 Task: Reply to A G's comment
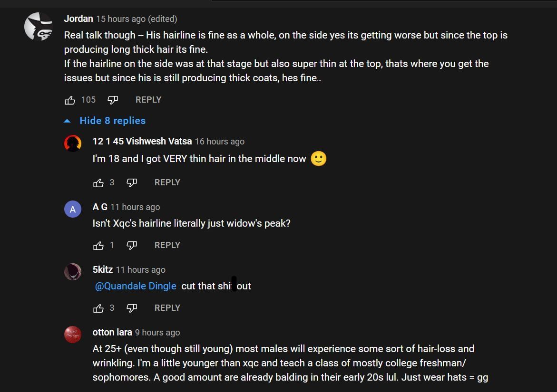pyautogui.click(x=167, y=245)
